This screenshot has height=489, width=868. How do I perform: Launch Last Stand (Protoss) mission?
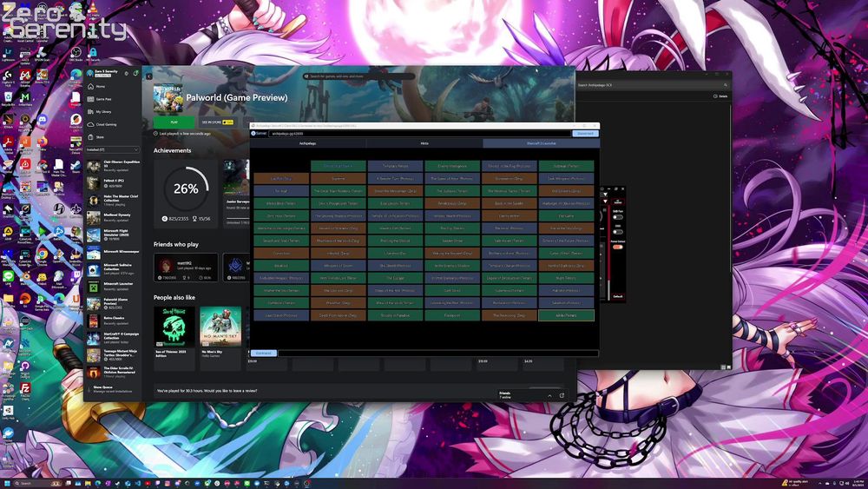coord(281,315)
